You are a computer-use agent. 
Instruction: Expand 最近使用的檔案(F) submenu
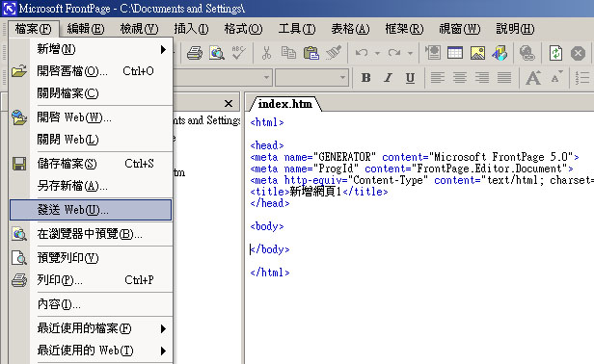(163, 328)
